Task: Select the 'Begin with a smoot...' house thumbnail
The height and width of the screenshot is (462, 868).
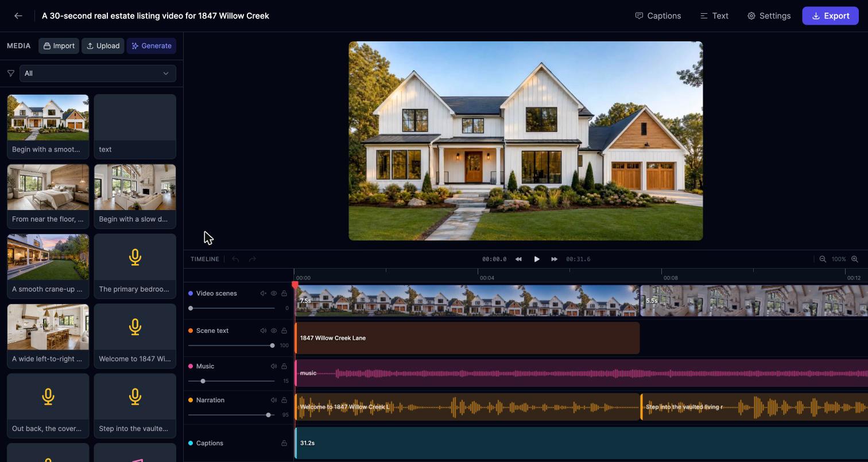Action: (48, 127)
